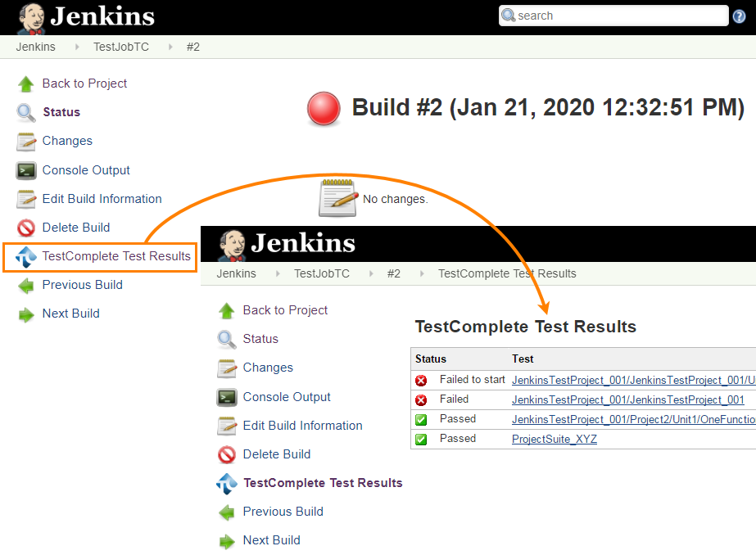
Task: Click the TestComplete icon beside the bold lower sidebar link
Action: [227, 484]
